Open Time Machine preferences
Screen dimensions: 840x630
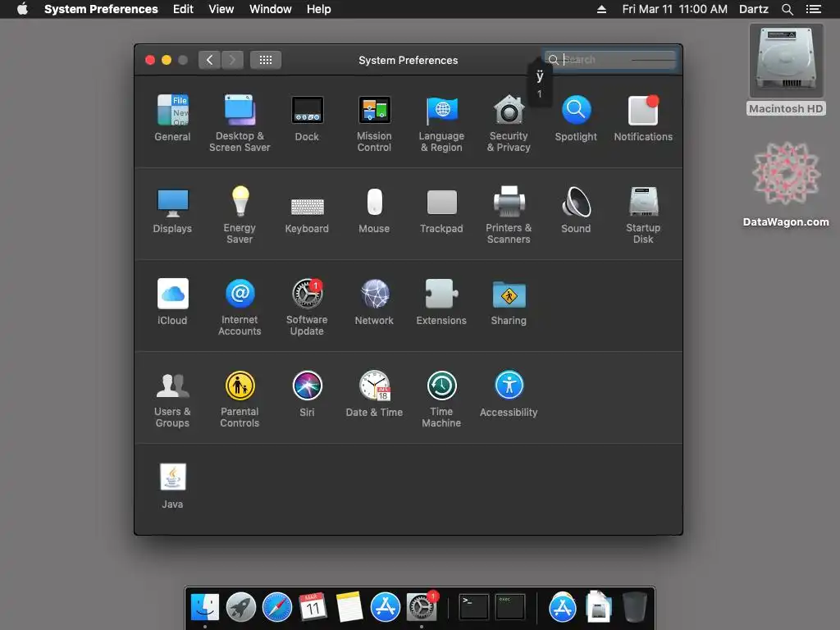[441, 399]
